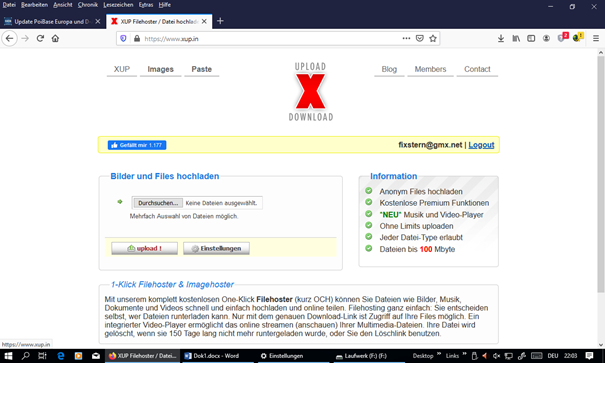Open extension icon with yellow badge

[578, 38]
